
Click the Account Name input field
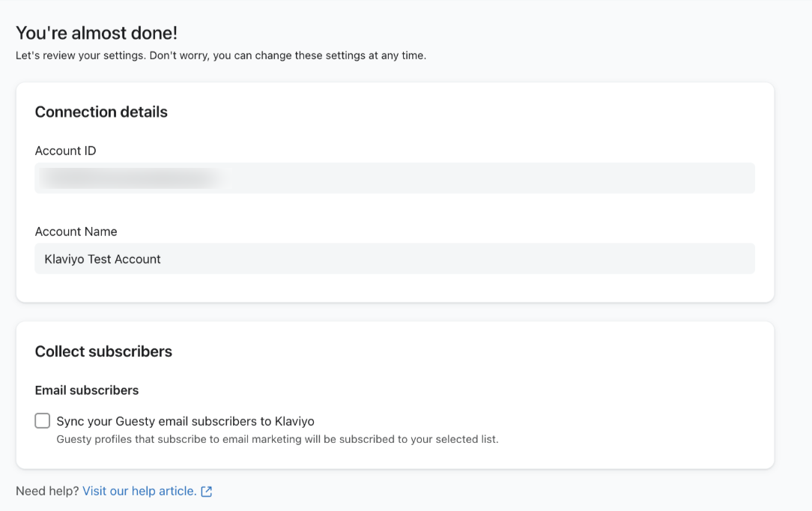tap(449, 258)
